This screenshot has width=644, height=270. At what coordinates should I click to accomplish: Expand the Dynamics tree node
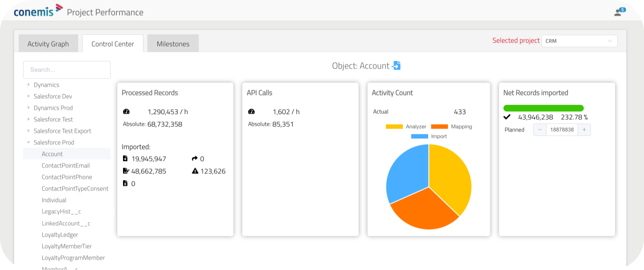pyautogui.click(x=28, y=85)
